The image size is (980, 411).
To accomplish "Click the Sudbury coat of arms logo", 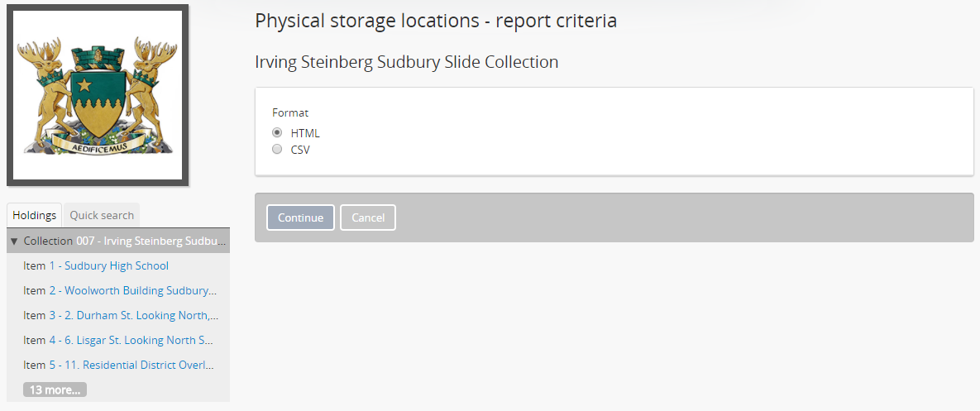I will 98,95.
